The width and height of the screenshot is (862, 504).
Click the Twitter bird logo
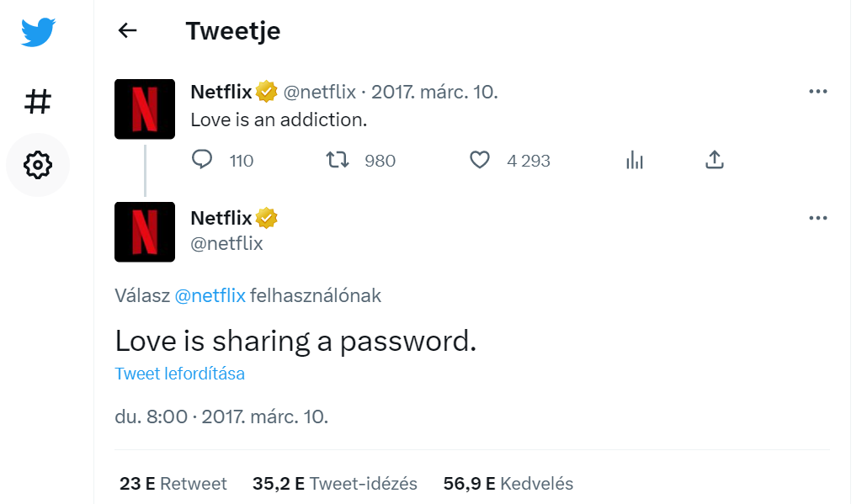click(38, 32)
